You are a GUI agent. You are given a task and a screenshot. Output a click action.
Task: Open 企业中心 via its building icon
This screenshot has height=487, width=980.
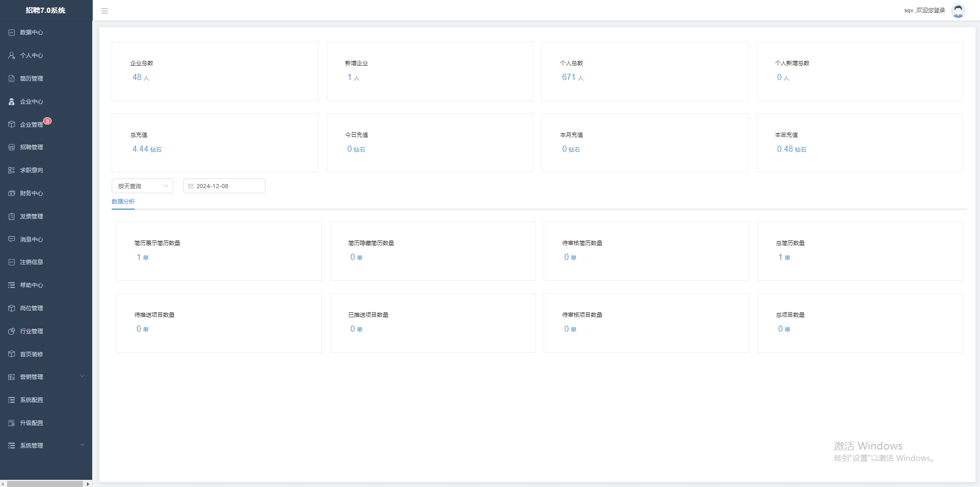11,102
